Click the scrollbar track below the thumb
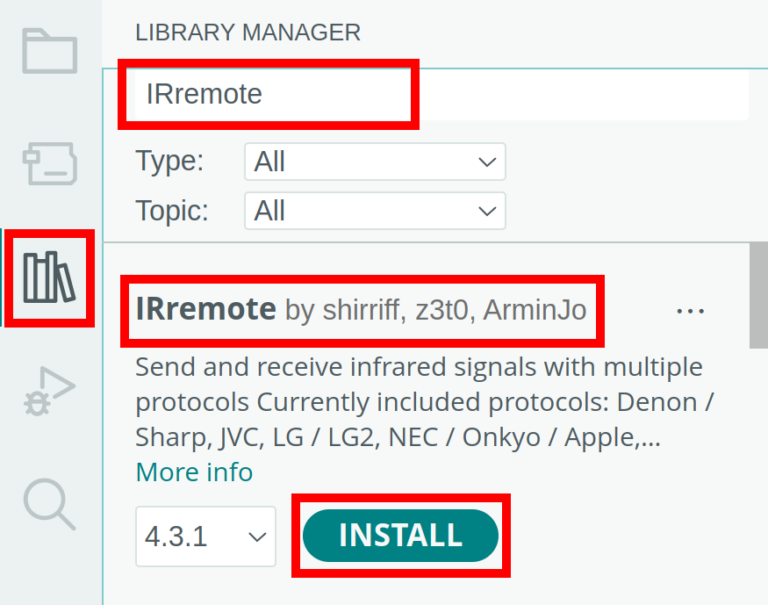This screenshot has width=768, height=605. pyautogui.click(x=758, y=480)
